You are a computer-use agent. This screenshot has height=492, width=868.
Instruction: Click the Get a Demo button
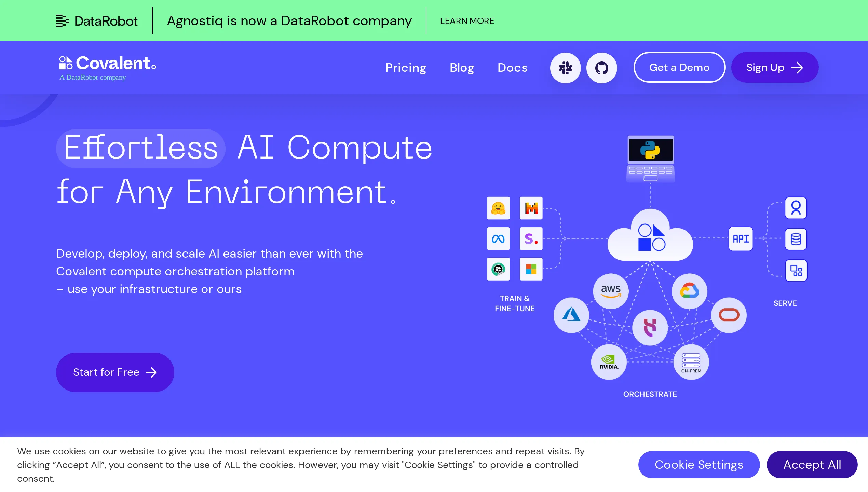tap(679, 67)
